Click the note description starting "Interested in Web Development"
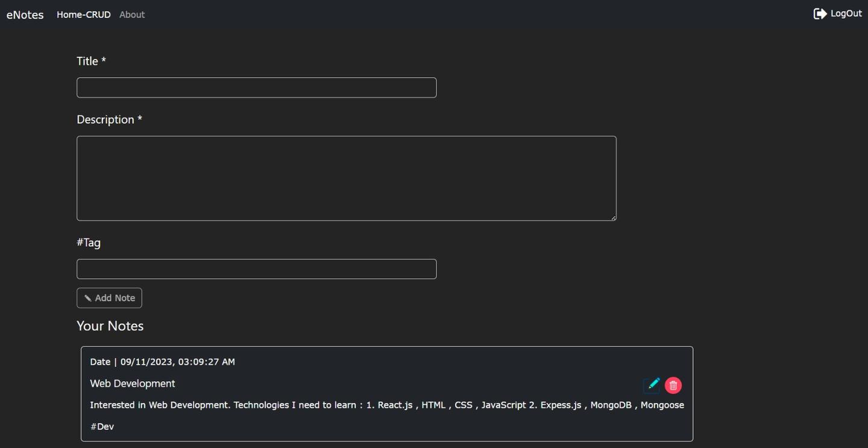 (387, 405)
